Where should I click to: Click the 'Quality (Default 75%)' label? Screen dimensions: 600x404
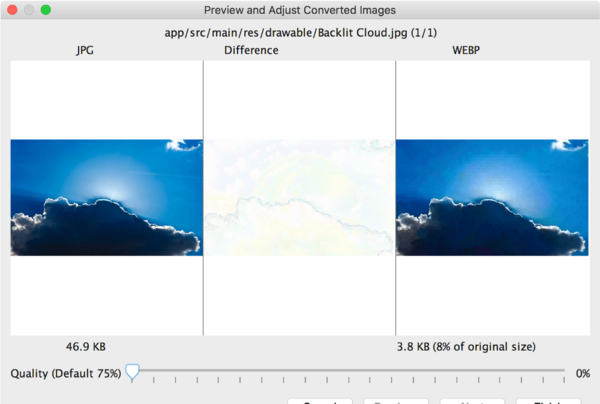click(66, 373)
